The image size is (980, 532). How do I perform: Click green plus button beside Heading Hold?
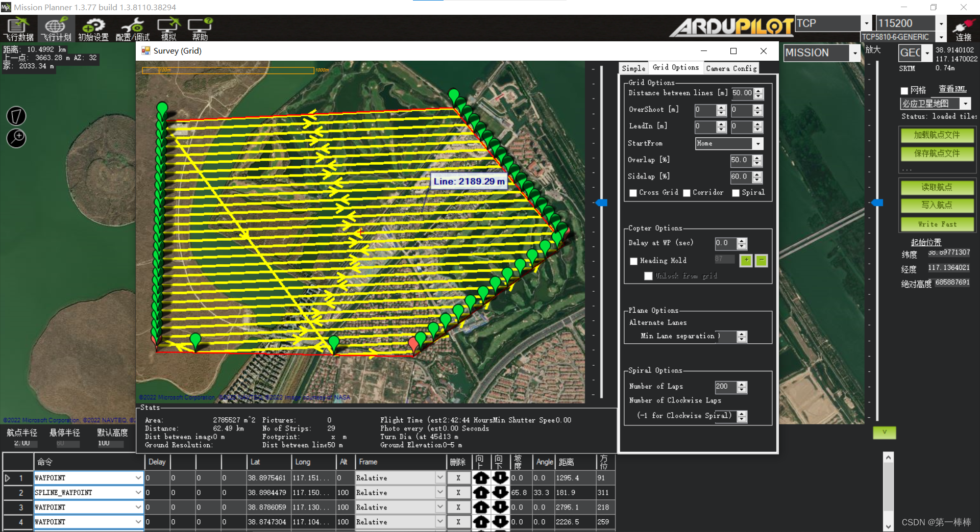tap(746, 260)
